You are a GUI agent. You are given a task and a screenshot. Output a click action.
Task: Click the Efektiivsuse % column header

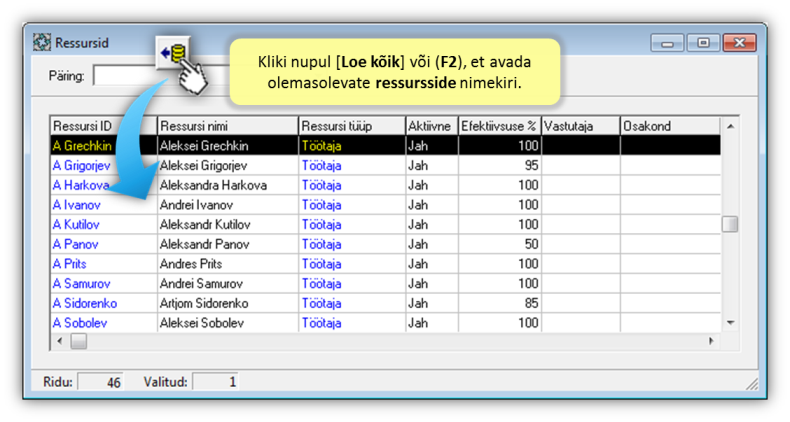[499, 126]
